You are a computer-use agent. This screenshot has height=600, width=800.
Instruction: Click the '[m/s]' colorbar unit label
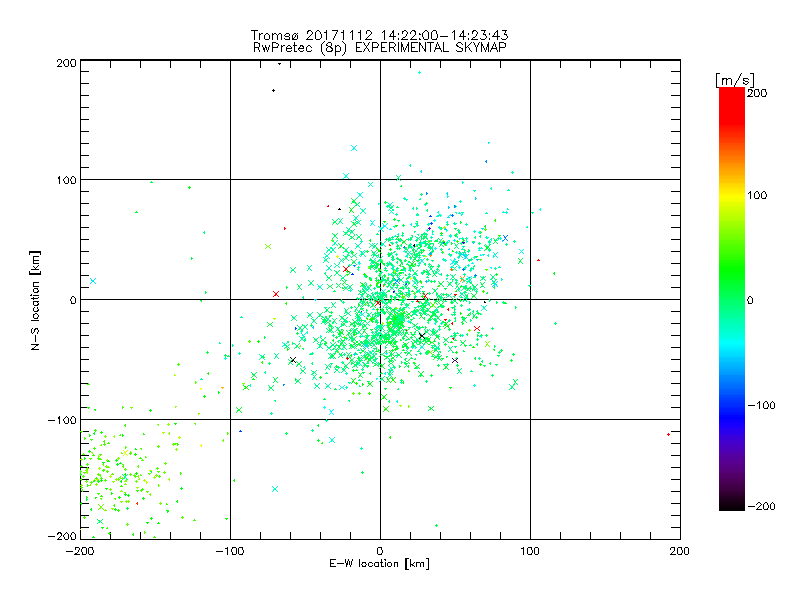[735, 80]
